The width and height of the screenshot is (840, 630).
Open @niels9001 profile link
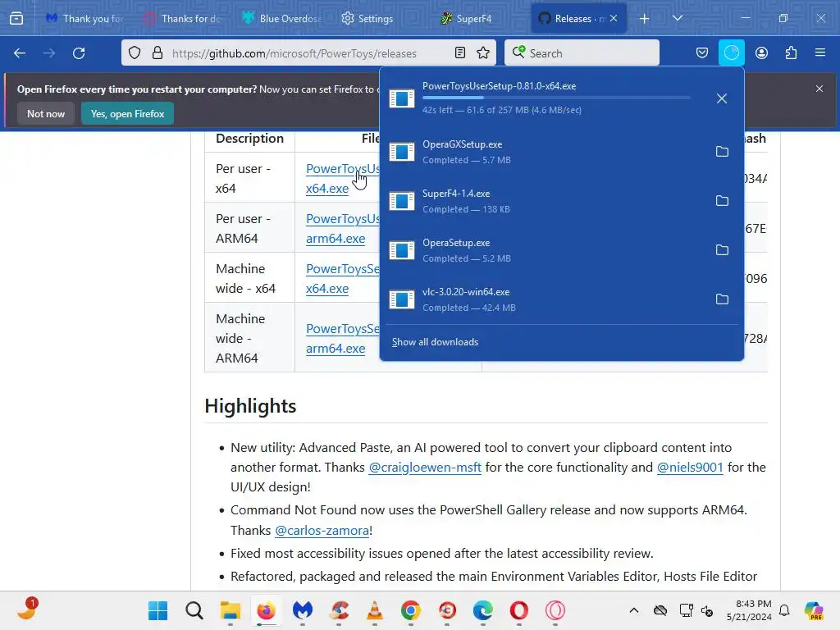pyautogui.click(x=690, y=467)
